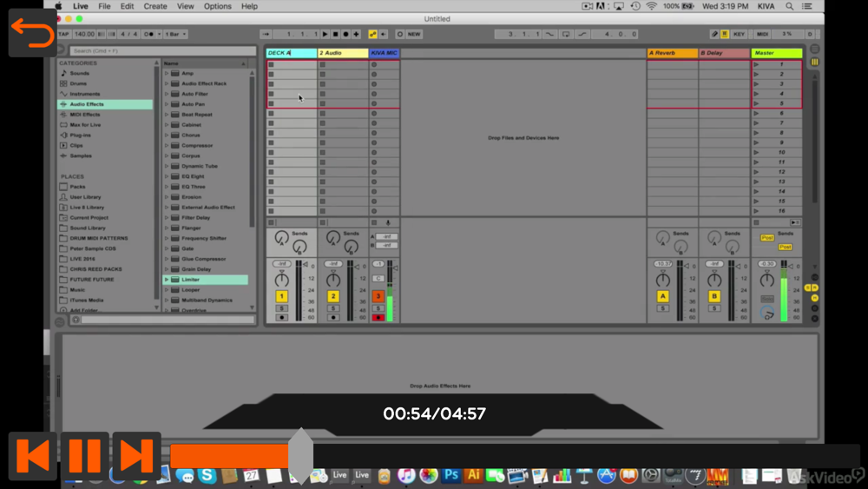
Task: Solo the DECK A track
Action: (x=281, y=308)
